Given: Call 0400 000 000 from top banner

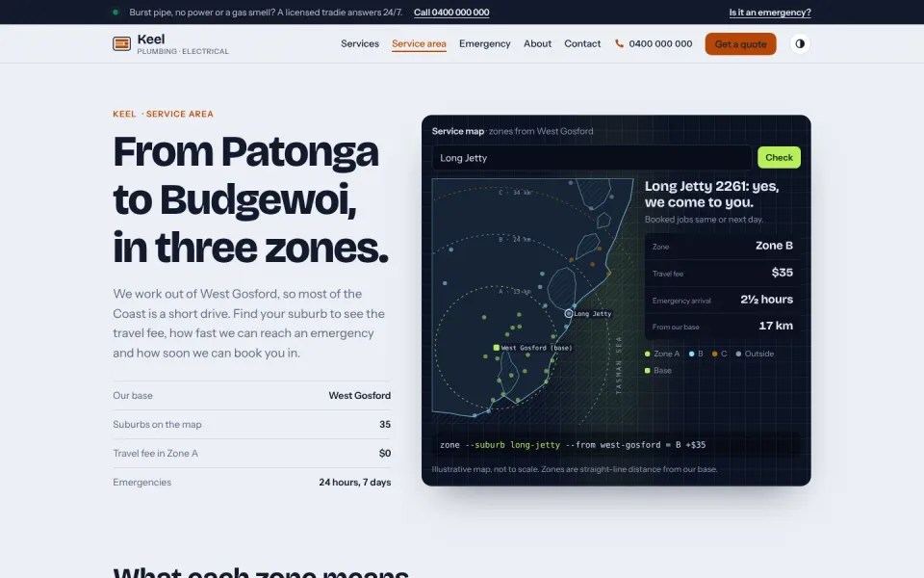Looking at the screenshot, I should coord(451,13).
